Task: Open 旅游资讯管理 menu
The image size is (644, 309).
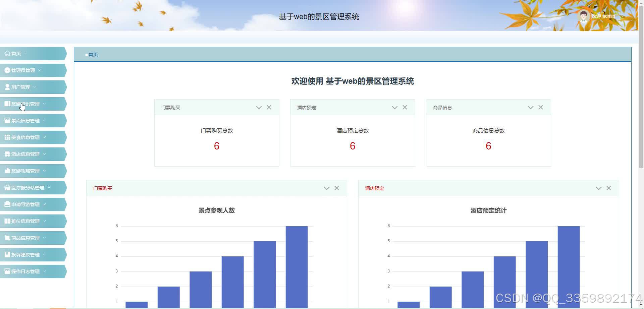Action: coord(33,104)
